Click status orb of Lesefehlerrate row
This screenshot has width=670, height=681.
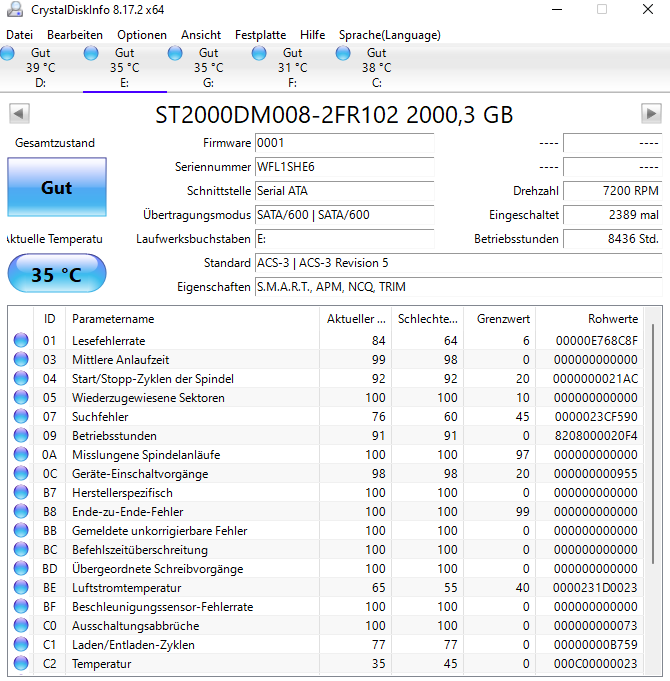click(21, 340)
